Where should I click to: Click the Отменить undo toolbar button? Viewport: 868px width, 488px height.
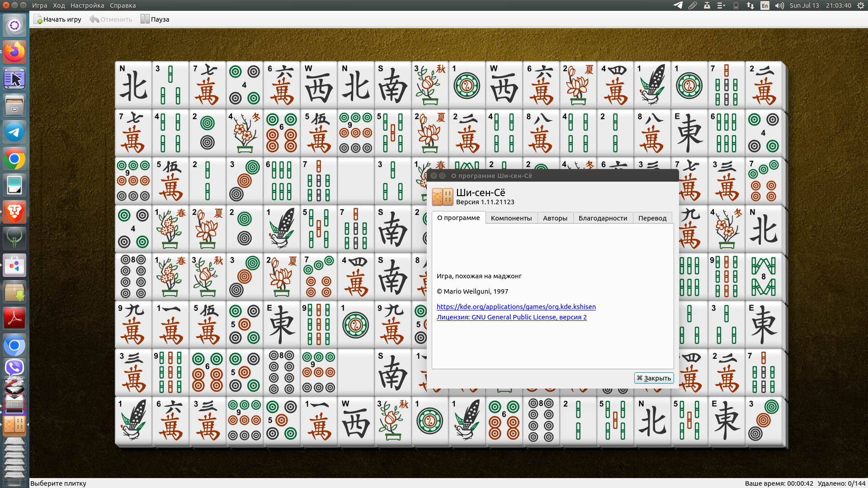pos(111,19)
